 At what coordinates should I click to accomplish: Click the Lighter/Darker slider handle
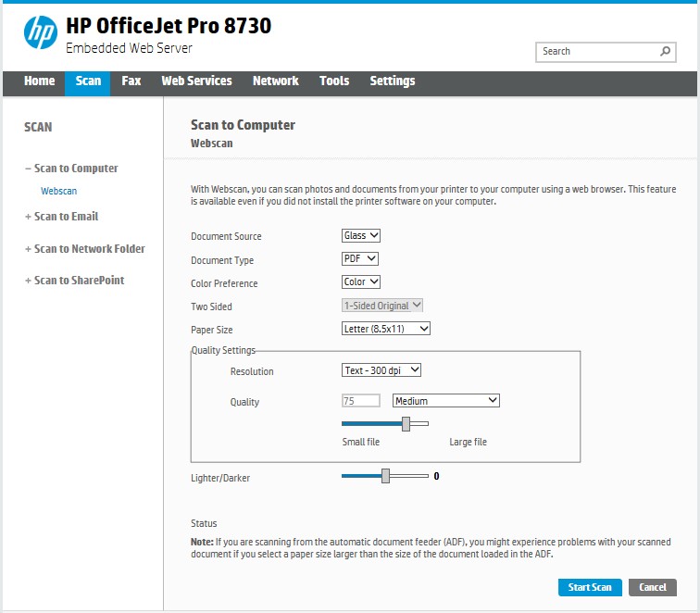pos(386,476)
